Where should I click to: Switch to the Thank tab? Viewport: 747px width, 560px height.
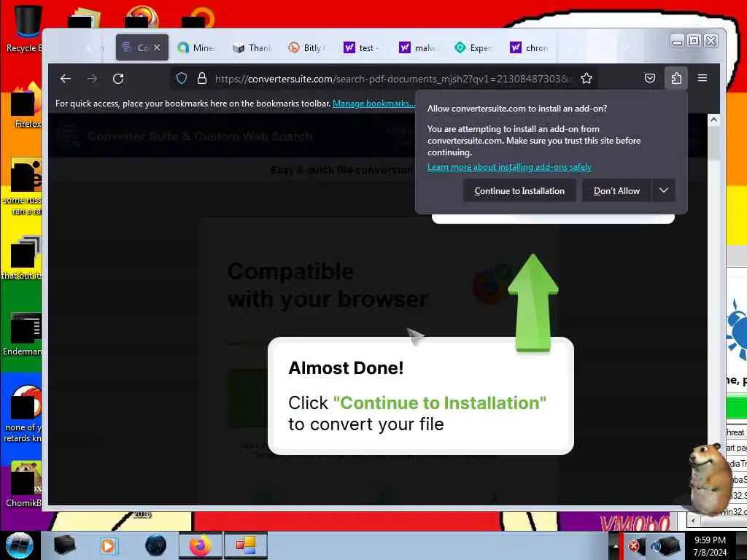(252, 47)
